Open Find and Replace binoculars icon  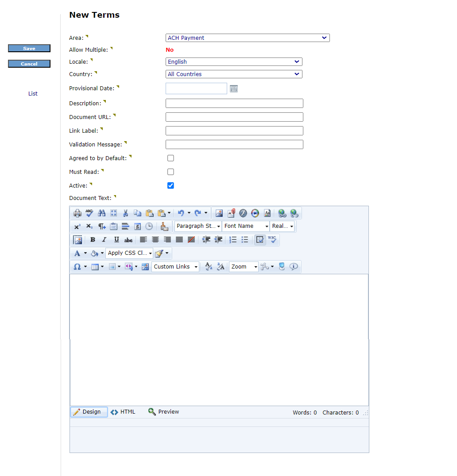pyautogui.click(x=101, y=213)
